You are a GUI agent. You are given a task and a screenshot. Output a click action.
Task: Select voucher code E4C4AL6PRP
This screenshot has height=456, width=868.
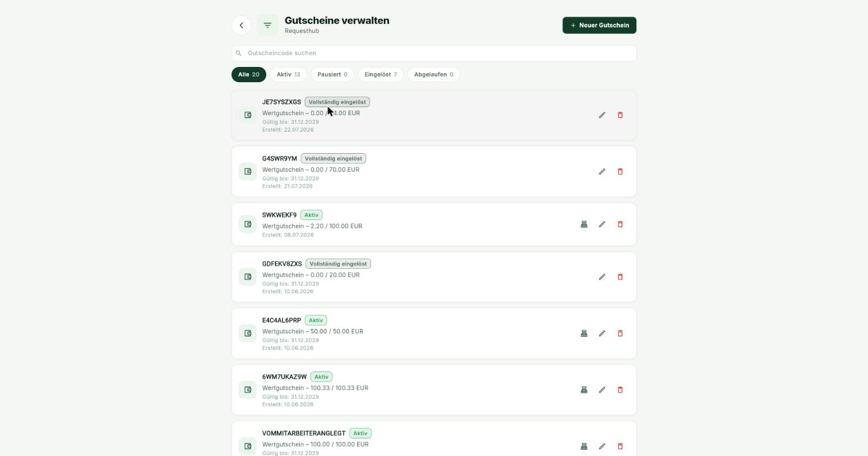click(x=282, y=320)
